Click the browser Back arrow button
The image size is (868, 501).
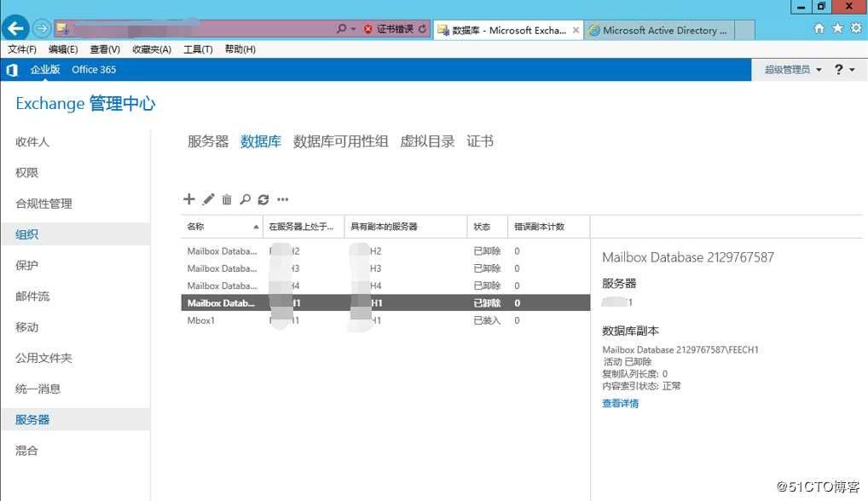tap(15, 28)
